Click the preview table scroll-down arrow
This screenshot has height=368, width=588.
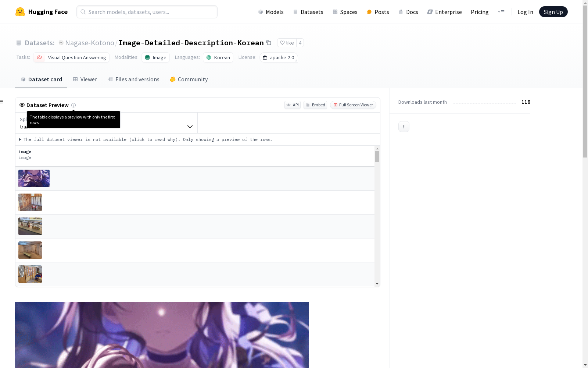377,284
